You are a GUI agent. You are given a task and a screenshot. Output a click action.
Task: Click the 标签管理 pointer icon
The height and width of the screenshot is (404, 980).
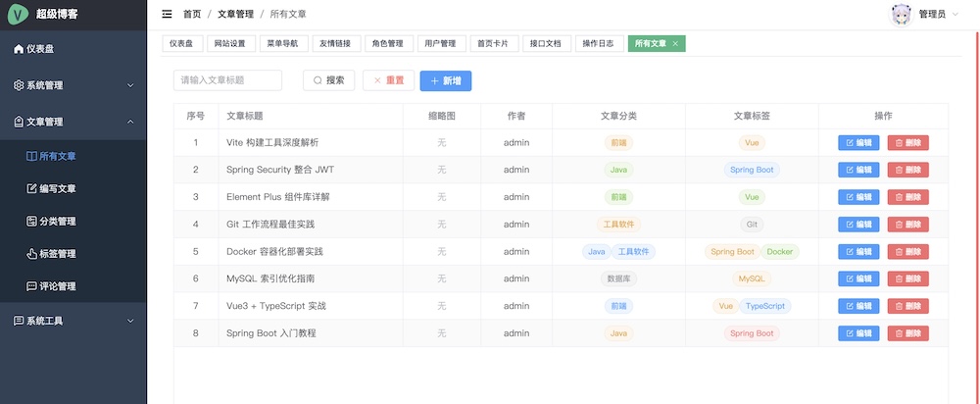(32, 254)
